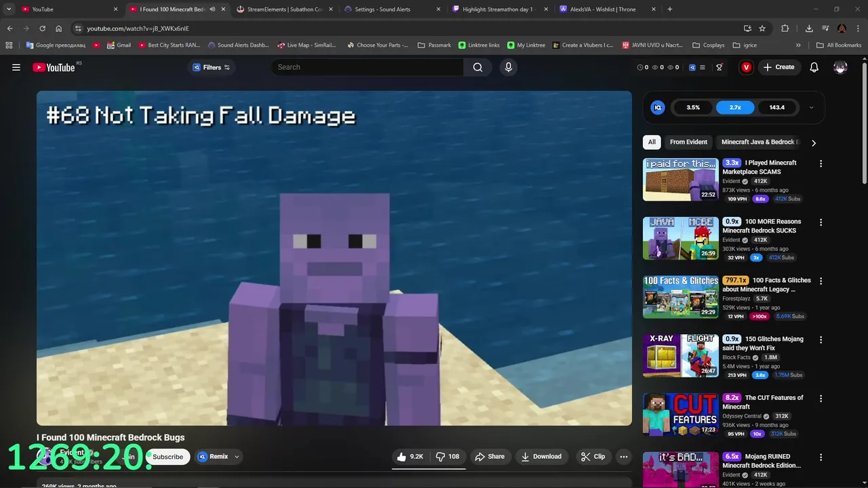
Task: Open the vidIQ trophy icon
Action: [719, 67]
